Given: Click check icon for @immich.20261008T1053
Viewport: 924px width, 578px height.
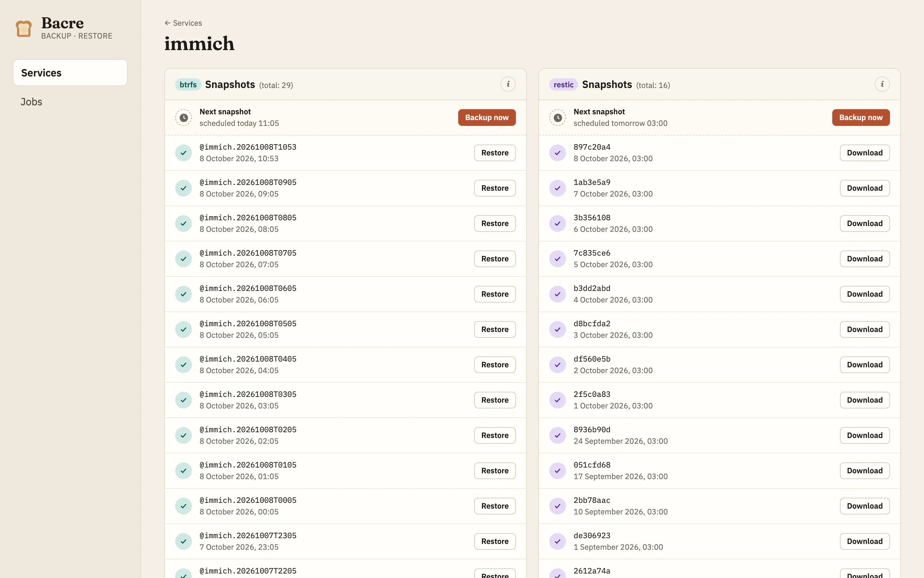Looking at the screenshot, I should point(183,153).
